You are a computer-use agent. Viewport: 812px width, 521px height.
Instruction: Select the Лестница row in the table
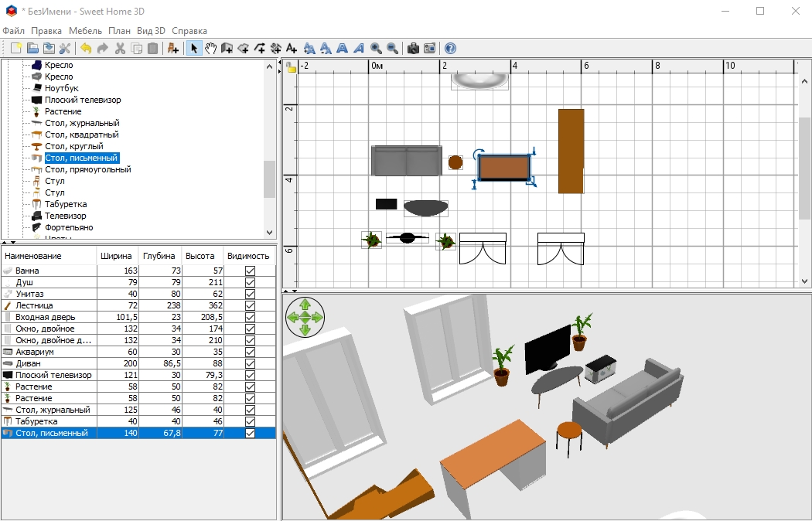[x=138, y=305]
